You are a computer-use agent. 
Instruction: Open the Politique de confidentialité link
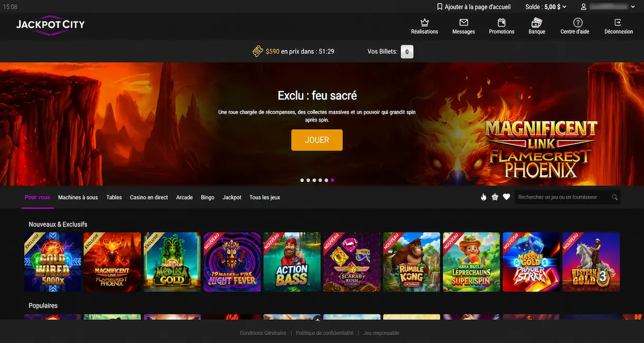[325, 333]
